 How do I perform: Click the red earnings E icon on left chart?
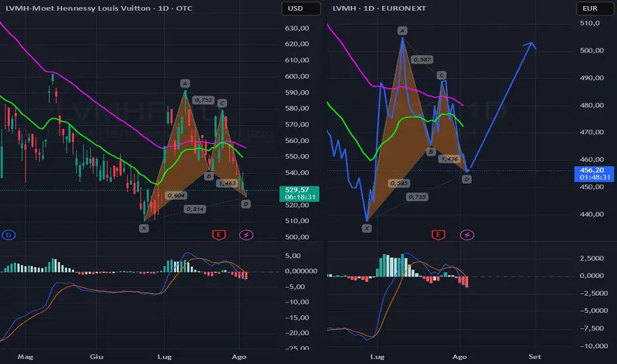point(219,235)
